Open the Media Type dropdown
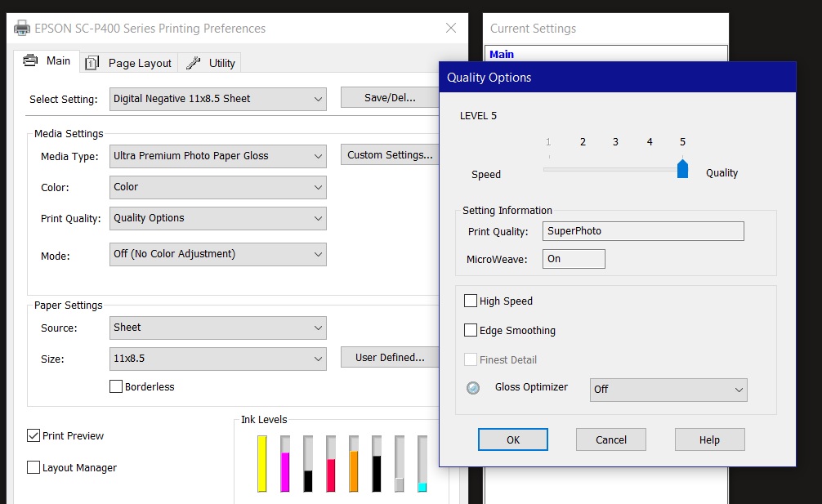 [217, 156]
